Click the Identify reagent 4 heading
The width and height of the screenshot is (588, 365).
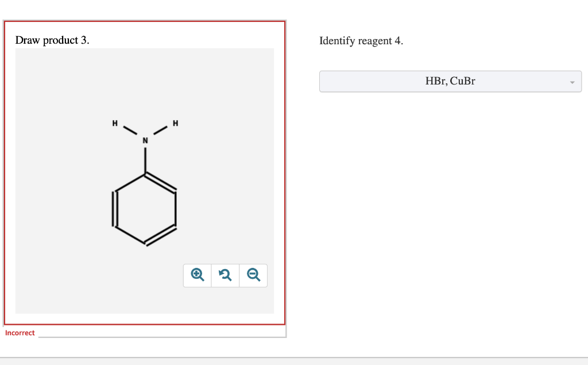(x=361, y=41)
